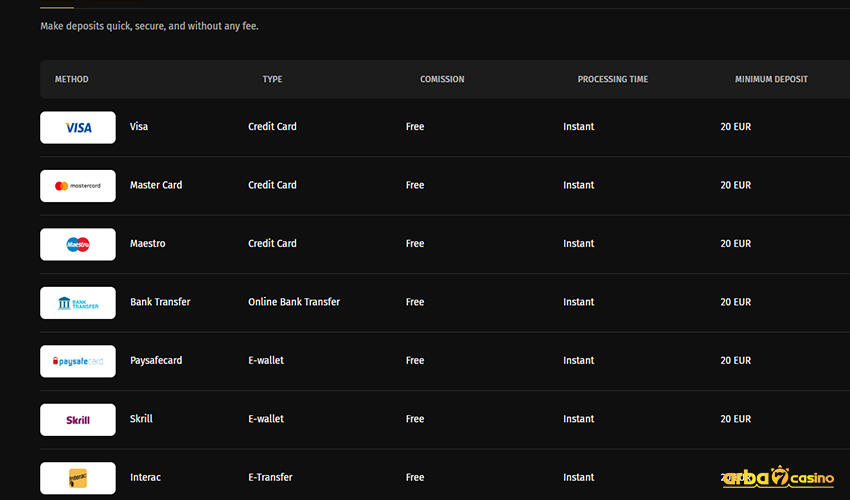Select the Paysafecard logo
This screenshot has width=850, height=500.
[x=78, y=361]
